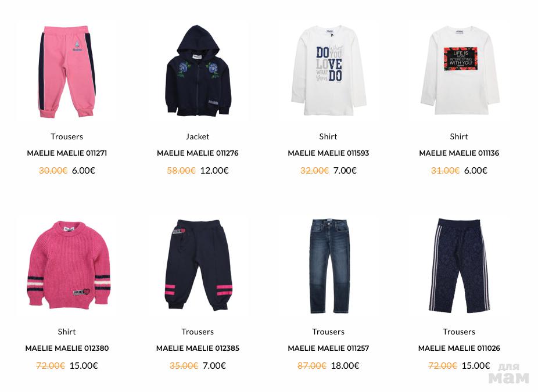Click the MAELIE MAELIE 011136 title
538x392 pixels.
point(459,153)
